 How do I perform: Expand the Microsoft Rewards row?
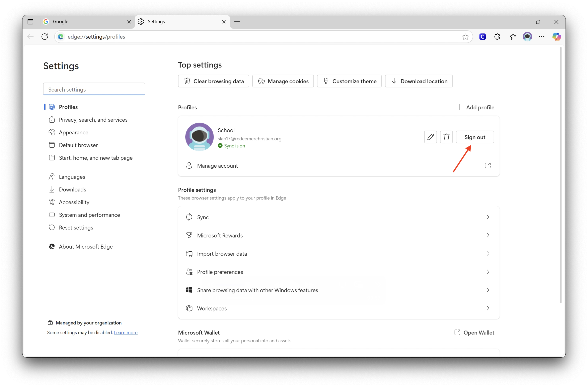[x=339, y=235]
